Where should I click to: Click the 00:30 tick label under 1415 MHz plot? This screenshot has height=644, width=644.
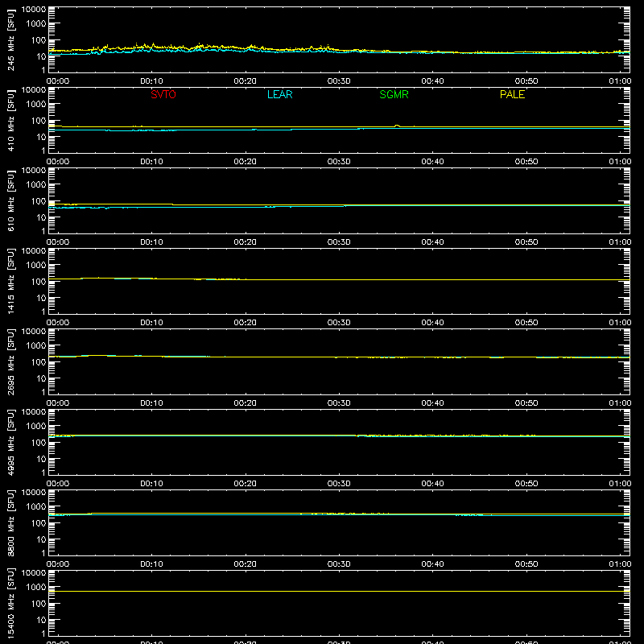pos(339,323)
